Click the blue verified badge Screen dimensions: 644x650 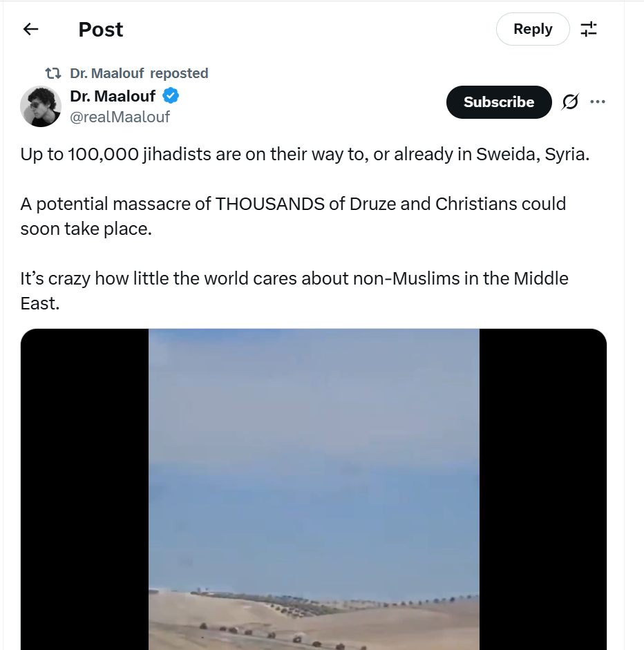171,95
